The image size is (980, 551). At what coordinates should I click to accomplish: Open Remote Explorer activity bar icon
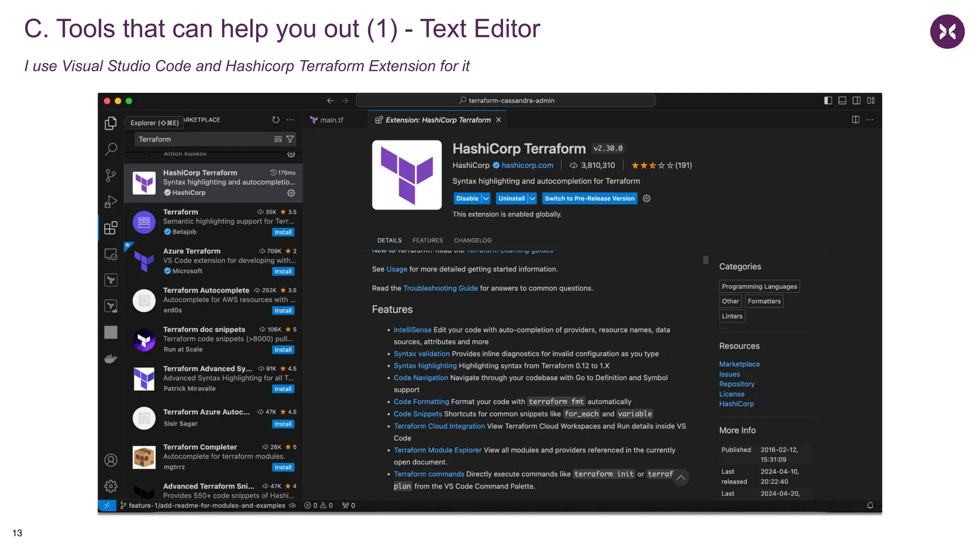111,254
